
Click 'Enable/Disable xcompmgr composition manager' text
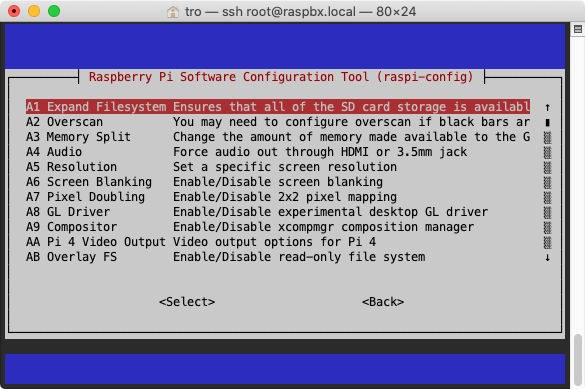(323, 227)
